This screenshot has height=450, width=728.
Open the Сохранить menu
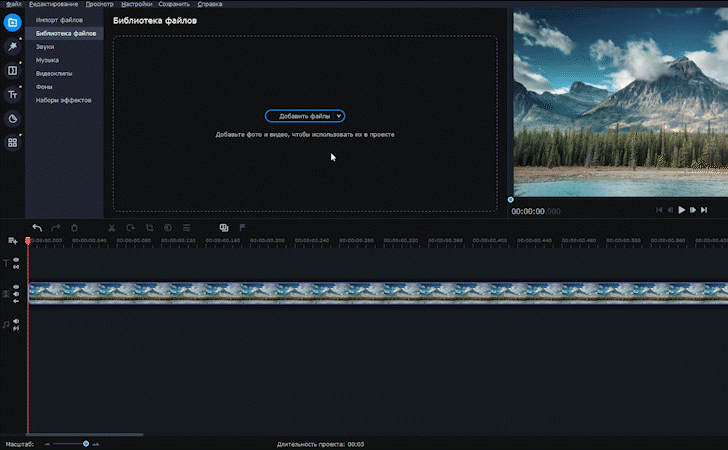pos(174,4)
